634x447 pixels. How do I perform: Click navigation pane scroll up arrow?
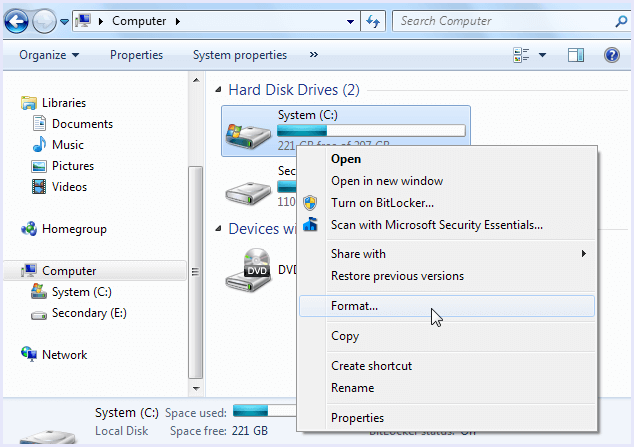pyautogui.click(x=196, y=80)
